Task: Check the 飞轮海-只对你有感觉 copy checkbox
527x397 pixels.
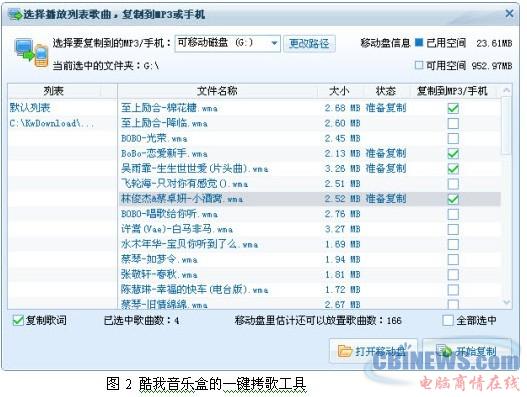Action: click(x=453, y=184)
